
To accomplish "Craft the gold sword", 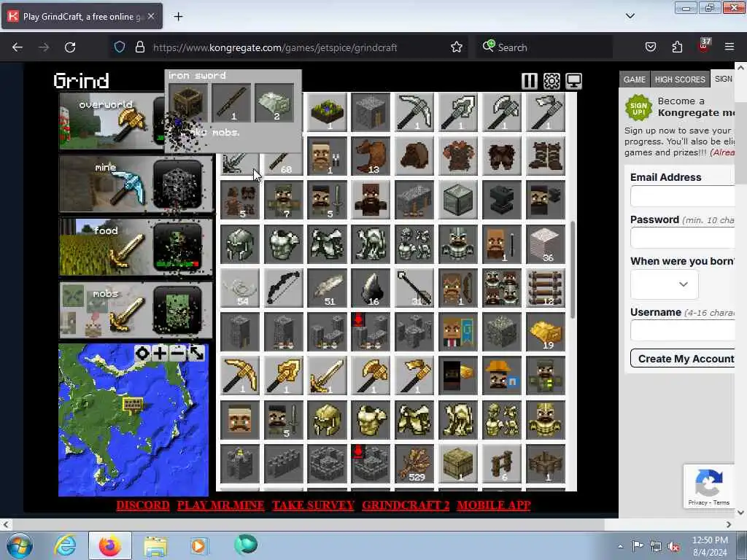I will tap(328, 376).
